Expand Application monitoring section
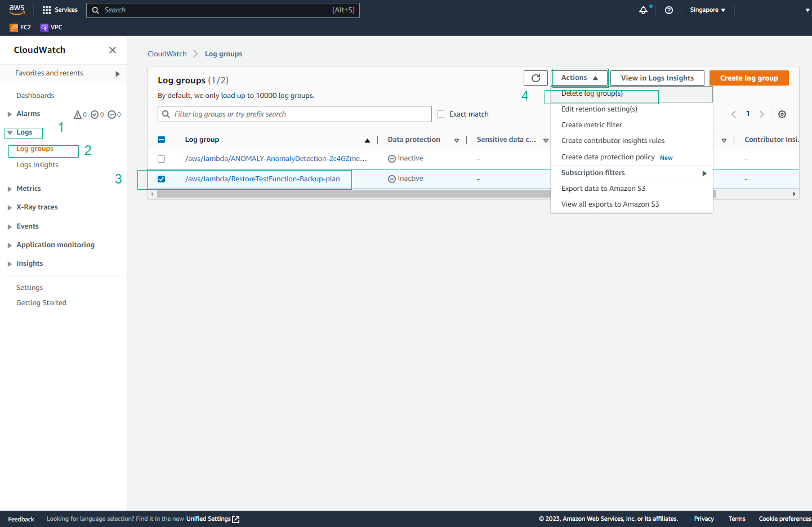 click(10, 245)
